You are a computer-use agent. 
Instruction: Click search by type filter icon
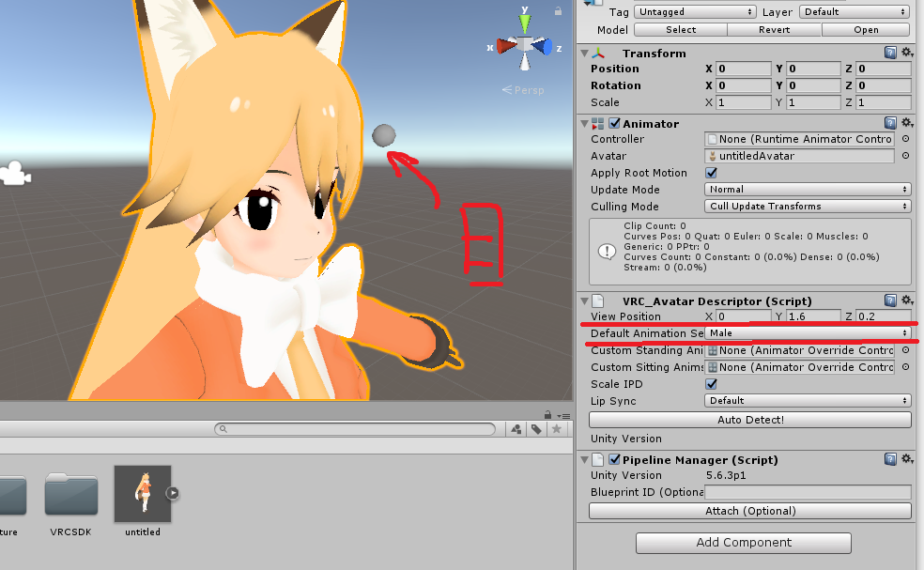pos(516,429)
